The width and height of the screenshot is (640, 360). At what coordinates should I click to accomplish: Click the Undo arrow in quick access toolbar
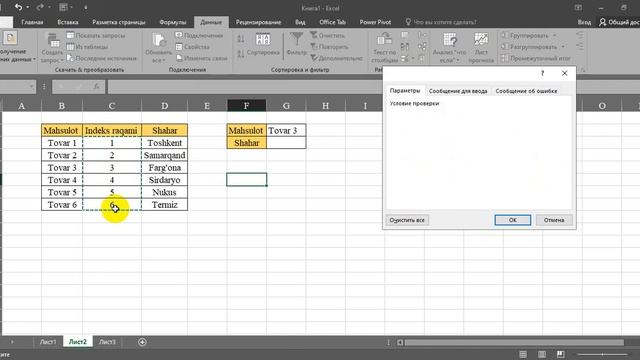point(18,7)
